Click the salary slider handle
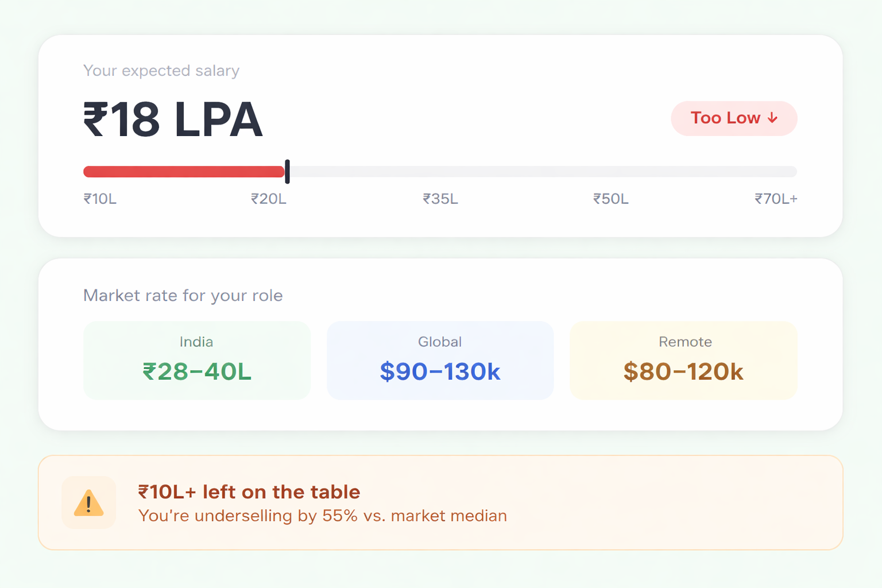This screenshot has height=588, width=882. [x=287, y=172]
